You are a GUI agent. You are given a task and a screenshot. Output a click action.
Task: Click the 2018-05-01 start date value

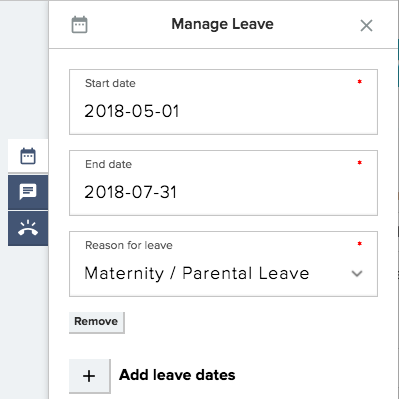132,111
